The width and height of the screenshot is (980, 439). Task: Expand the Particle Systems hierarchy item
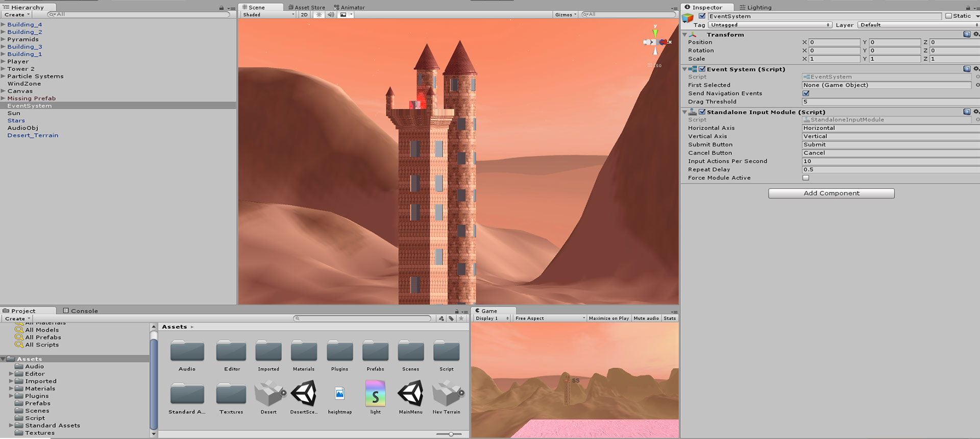click(x=3, y=76)
